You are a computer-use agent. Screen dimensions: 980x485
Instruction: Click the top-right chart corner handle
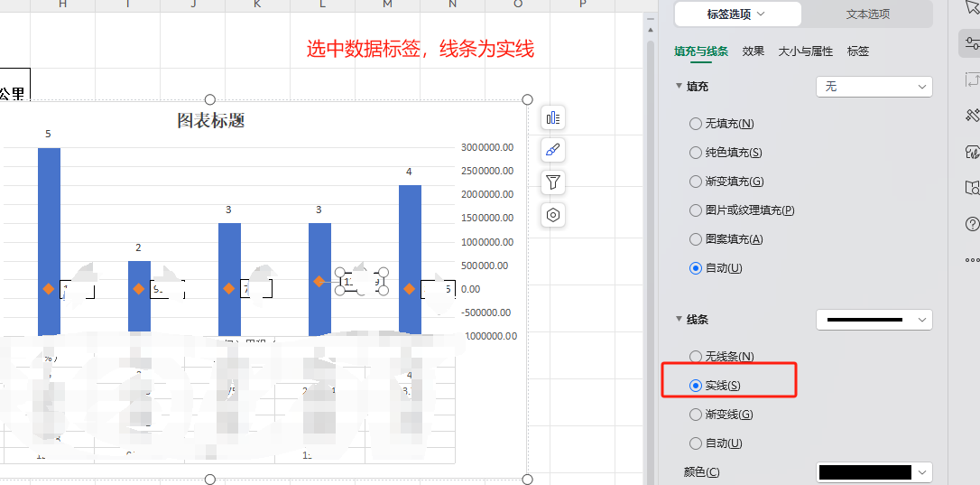528,100
